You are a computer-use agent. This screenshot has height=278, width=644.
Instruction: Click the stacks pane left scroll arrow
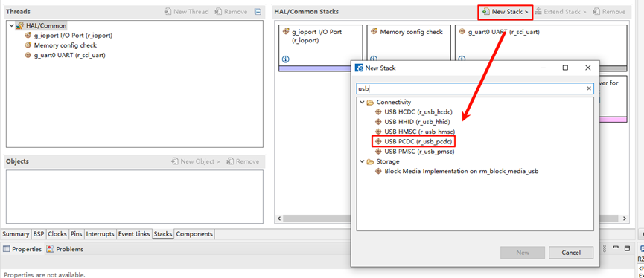click(278, 219)
